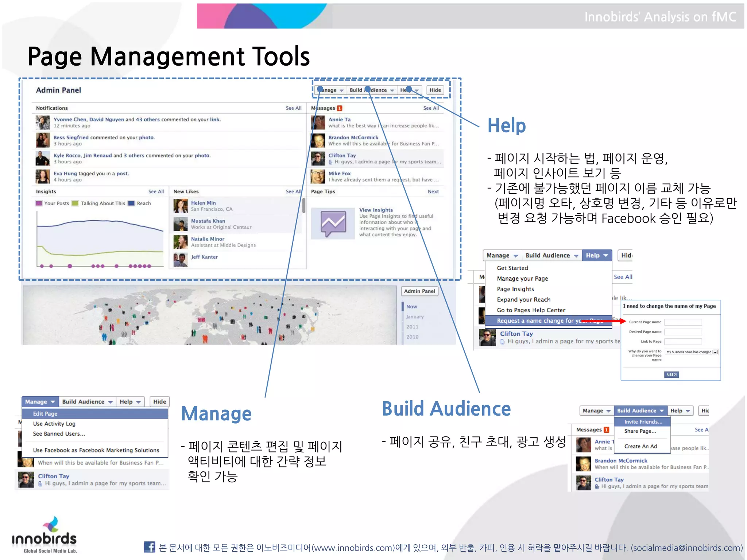Click Hide button in Admin Panel header
Image resolution: width=747 pixels, height=560 pixels.
click(435, 90)
